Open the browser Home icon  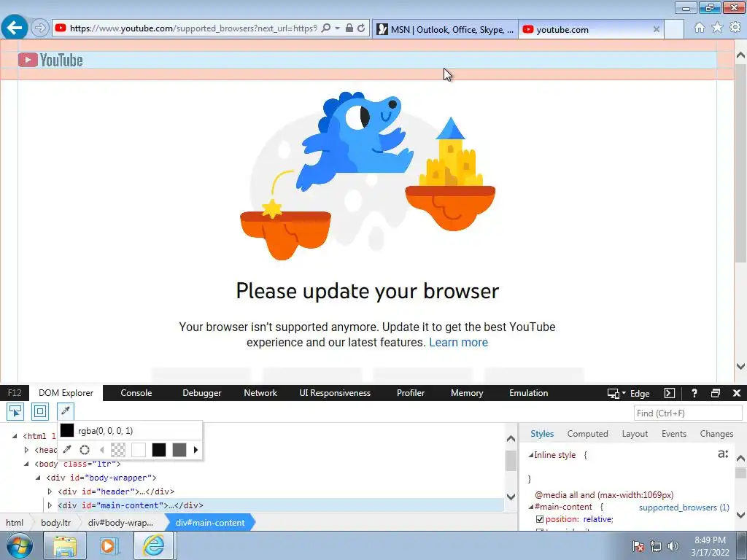[x=700, y=28]
